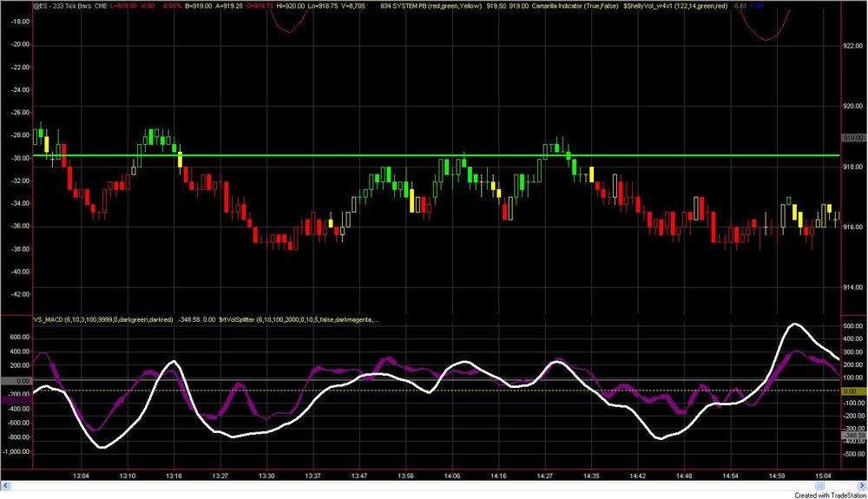Click the -30.00 label on the left axis
868x499 pixels.
[21, 158]
